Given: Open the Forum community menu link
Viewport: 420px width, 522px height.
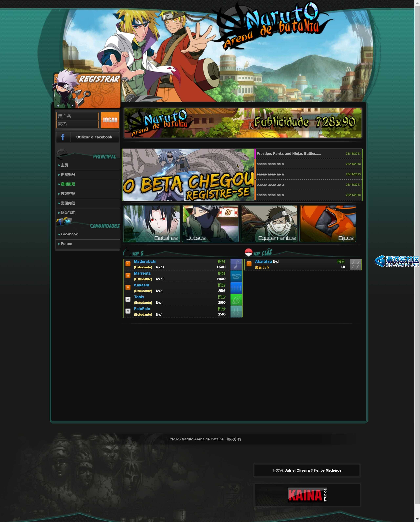Looking at the screenshot, I should (66, 244).
